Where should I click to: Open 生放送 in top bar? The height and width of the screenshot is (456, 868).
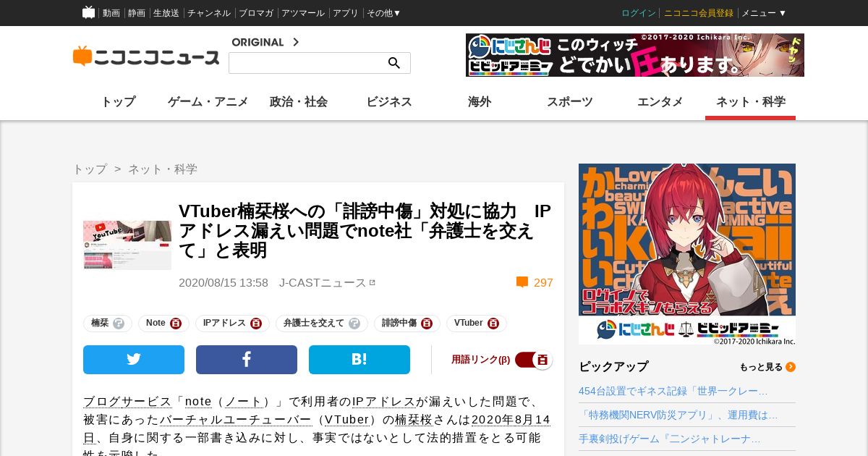pyautogui.click(x=166, y=13)
